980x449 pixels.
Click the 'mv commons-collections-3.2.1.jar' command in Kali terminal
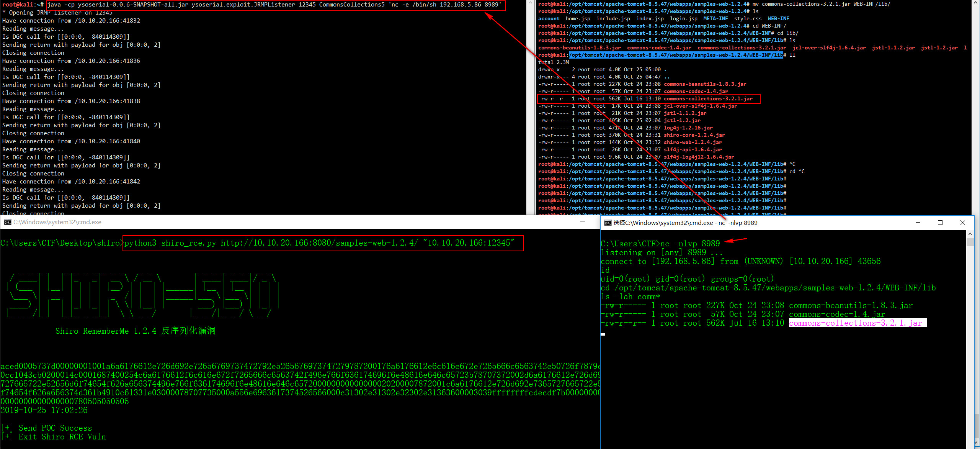[821, 4]
